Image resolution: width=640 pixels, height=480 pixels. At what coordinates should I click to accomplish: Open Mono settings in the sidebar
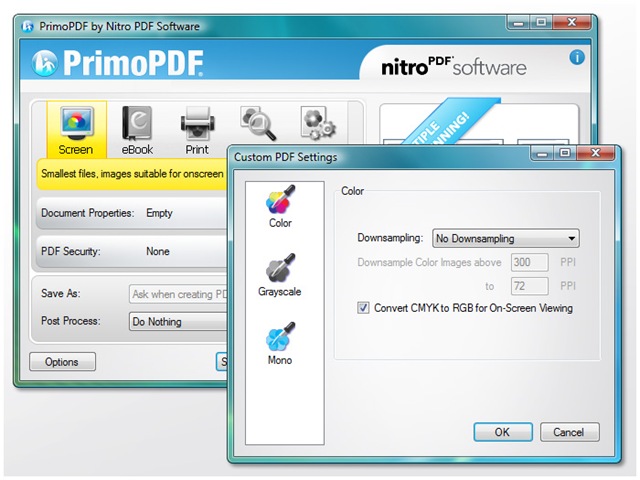click(x=280, y=344)
